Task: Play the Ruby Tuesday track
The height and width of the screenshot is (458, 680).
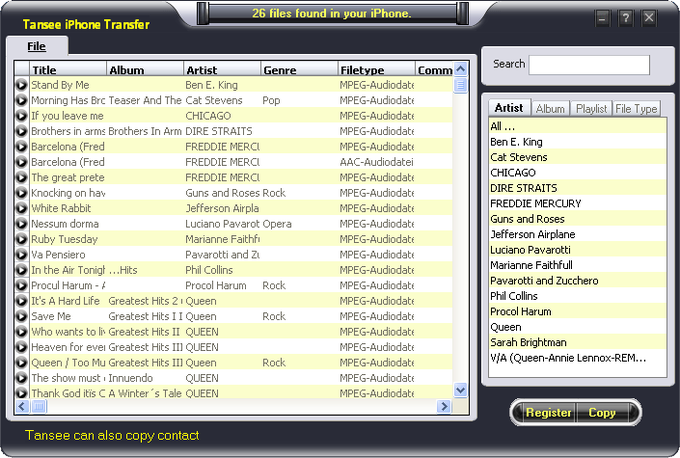Action: 21,239
